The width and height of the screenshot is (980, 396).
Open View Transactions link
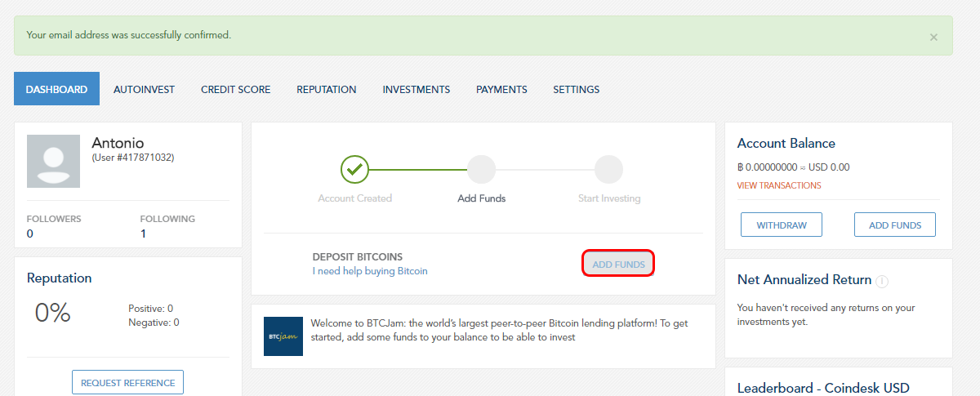(x=779, y=185)
